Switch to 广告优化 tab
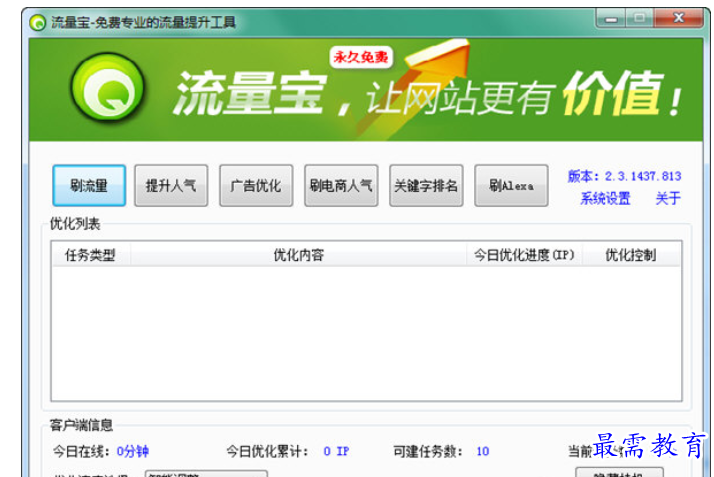 tap(256, 185)
